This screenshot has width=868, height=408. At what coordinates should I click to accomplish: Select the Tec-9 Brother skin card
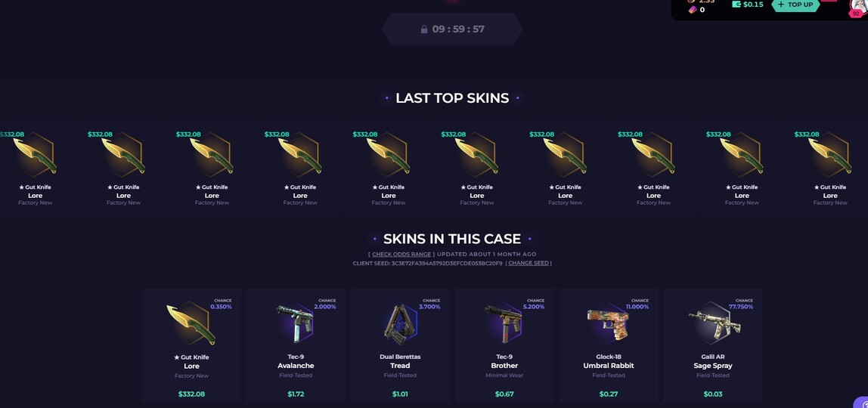click(504, 345)
